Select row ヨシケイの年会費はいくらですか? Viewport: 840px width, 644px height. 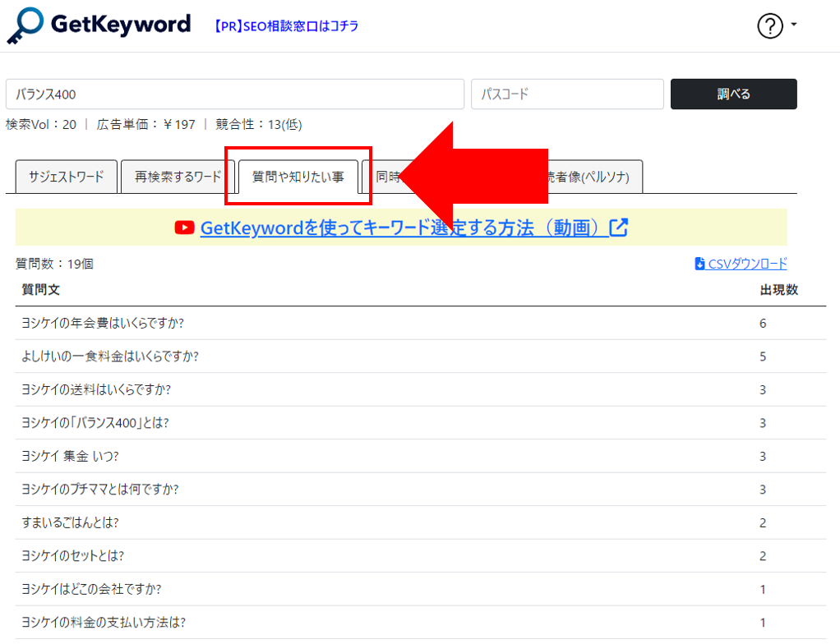421,323
